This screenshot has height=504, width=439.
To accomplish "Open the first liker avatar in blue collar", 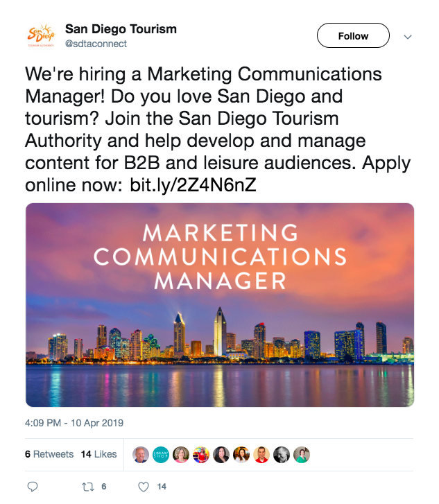I will 141,455.
